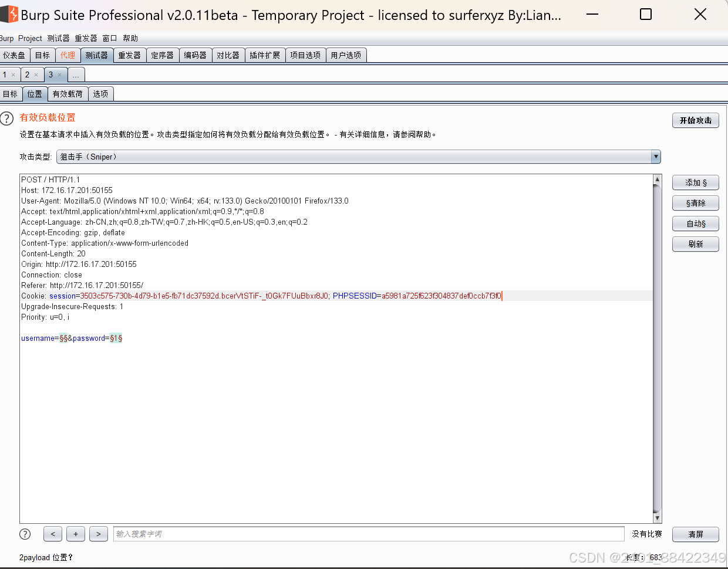This screenshot has width=728, height=569.
Task: Click the 刷新 button
Action: pos(696,244)
